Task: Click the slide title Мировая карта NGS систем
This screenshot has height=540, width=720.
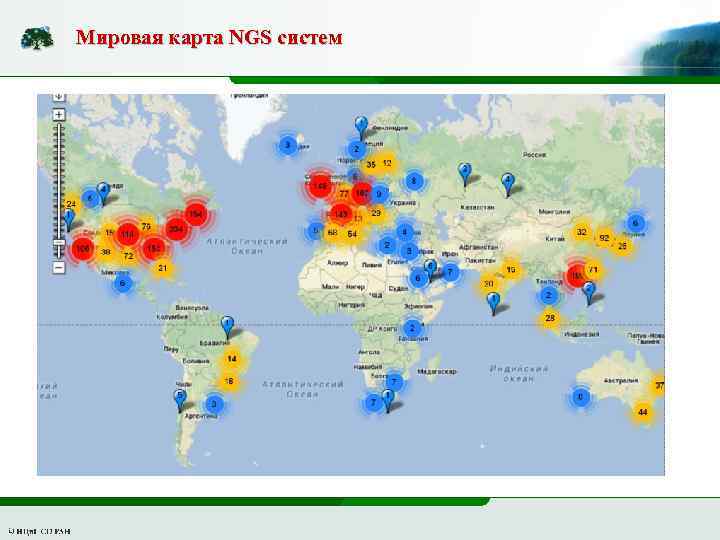Action: [x=209, y=37]
